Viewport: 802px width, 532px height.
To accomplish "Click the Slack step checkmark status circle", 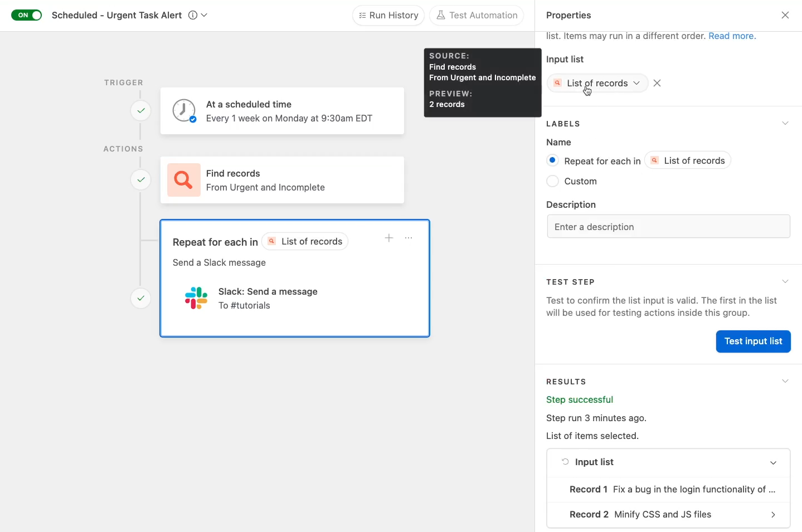I will 141,298.
